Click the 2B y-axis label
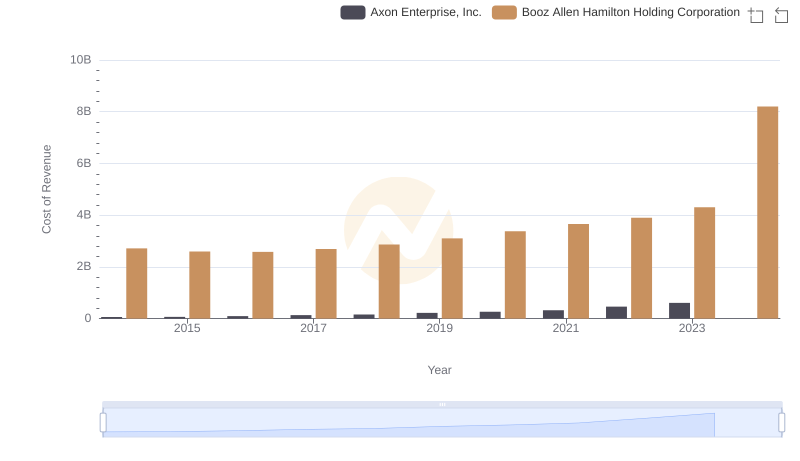The height and width of the screenshot is (461, 800). [84, 266]
